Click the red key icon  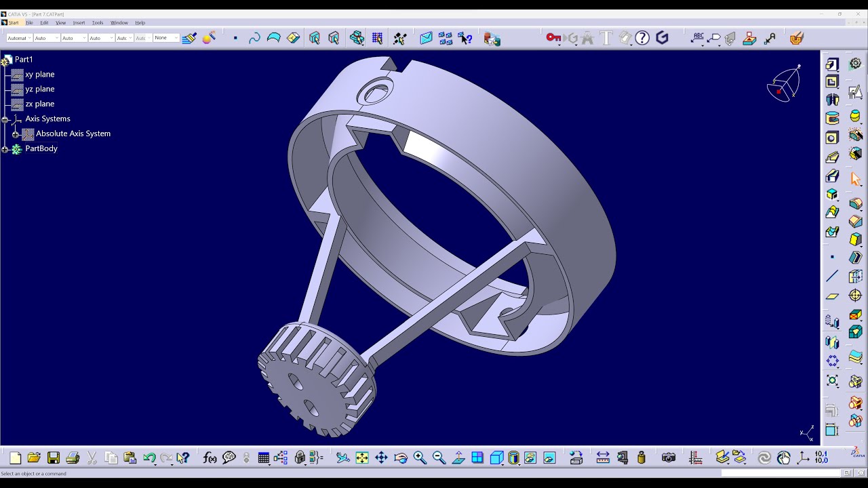[x=553, y=38]
